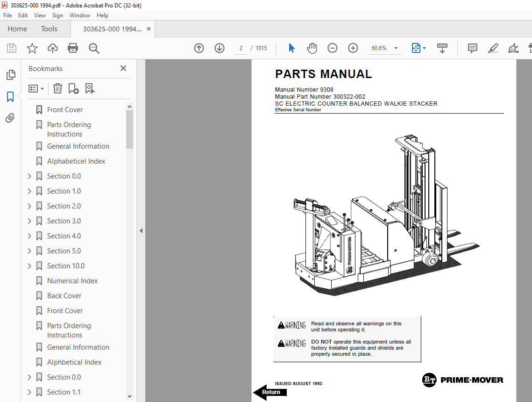Open first General Information bookmark

pos(78,146)
